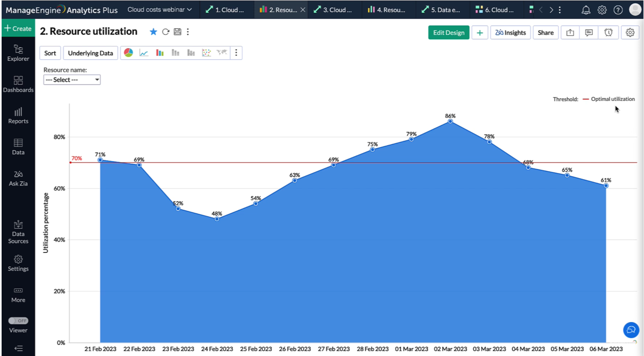Switch to line chart type icon
This screenshot has width=644, height=356.
click(144, 53)
